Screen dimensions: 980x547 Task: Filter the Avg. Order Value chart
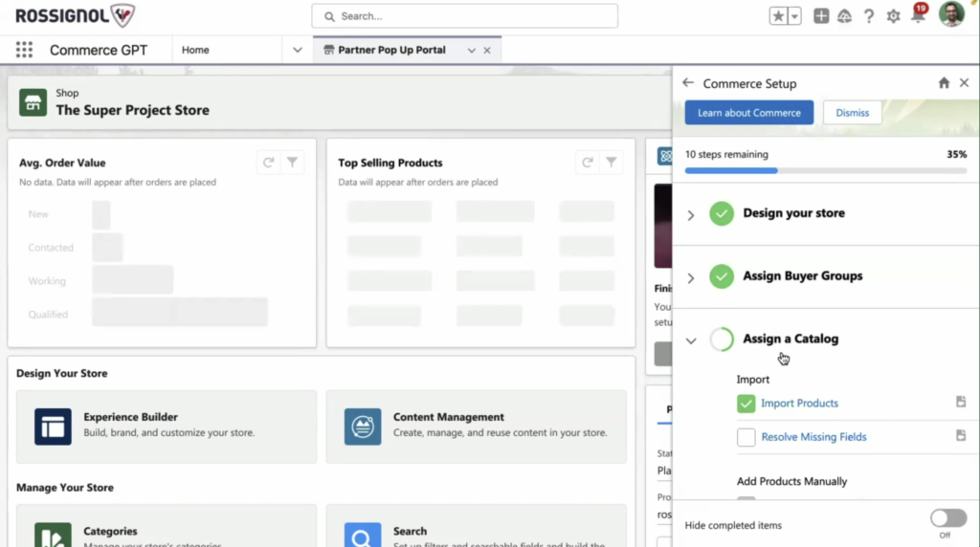pos(293,163)
